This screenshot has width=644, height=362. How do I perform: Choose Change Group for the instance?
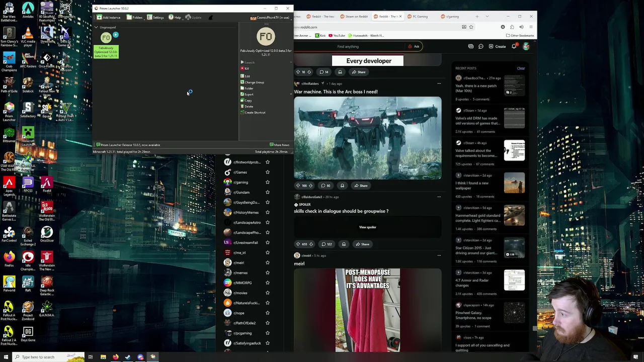pos(253,82)
